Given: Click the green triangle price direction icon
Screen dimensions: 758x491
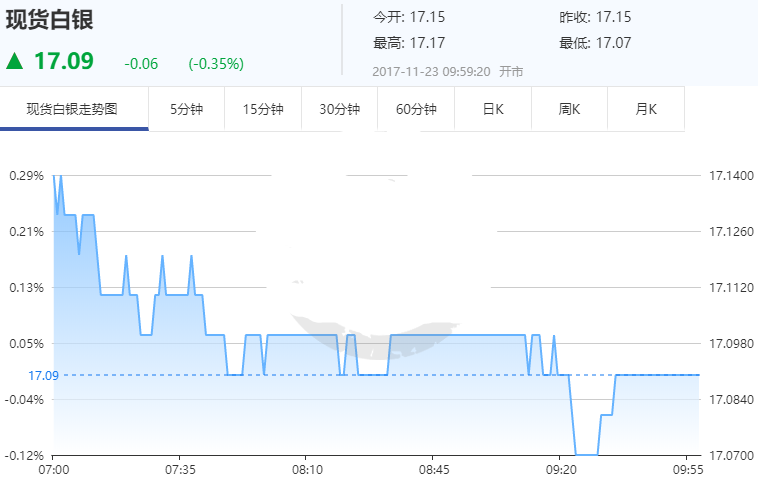Looking at the screenshot, I should point(14,61).
